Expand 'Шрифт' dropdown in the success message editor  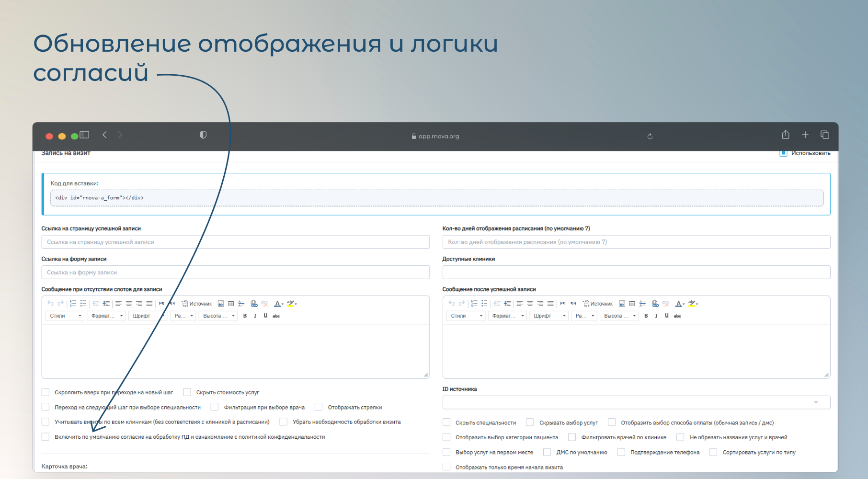point(549,316)
